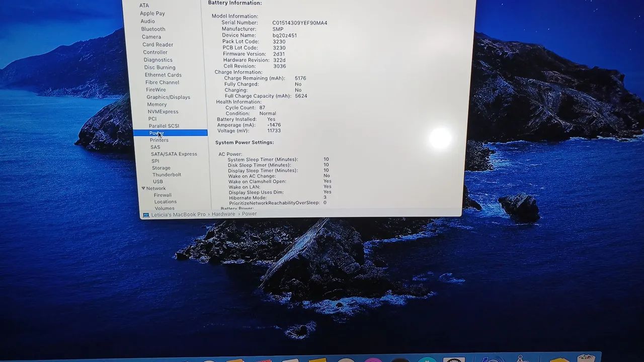View Storage in the sidebar
The height and width of the screenshot is (362, 644).
pyautogui.click(x=161, y=168)
